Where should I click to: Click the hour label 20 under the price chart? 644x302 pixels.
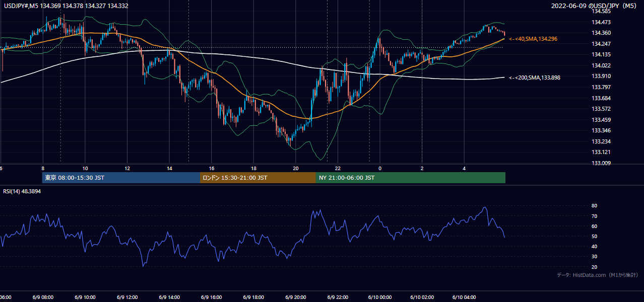296,168
